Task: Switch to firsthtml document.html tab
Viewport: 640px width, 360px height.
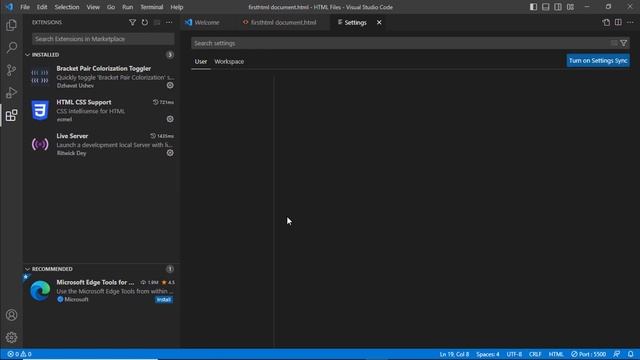Action: [283, 22]
